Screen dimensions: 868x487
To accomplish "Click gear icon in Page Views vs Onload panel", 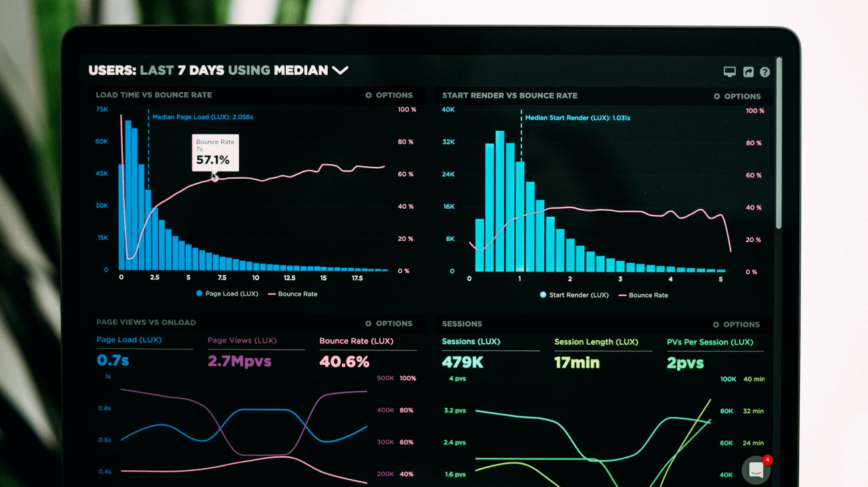I will [369, 324].
